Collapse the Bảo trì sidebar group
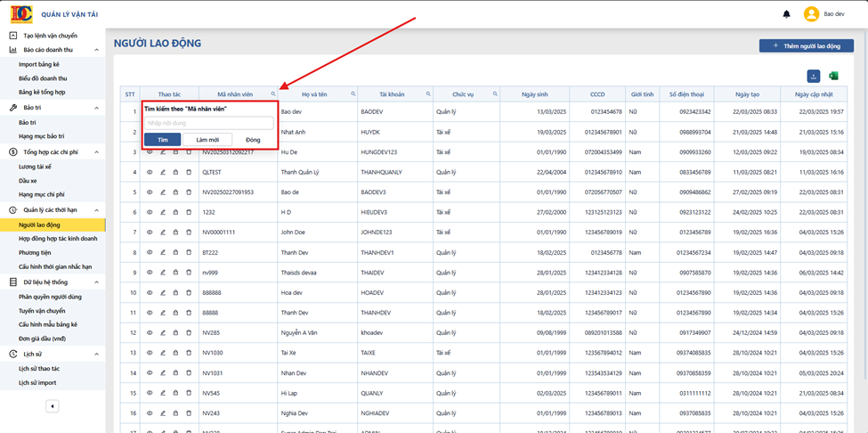 (96, 108)
